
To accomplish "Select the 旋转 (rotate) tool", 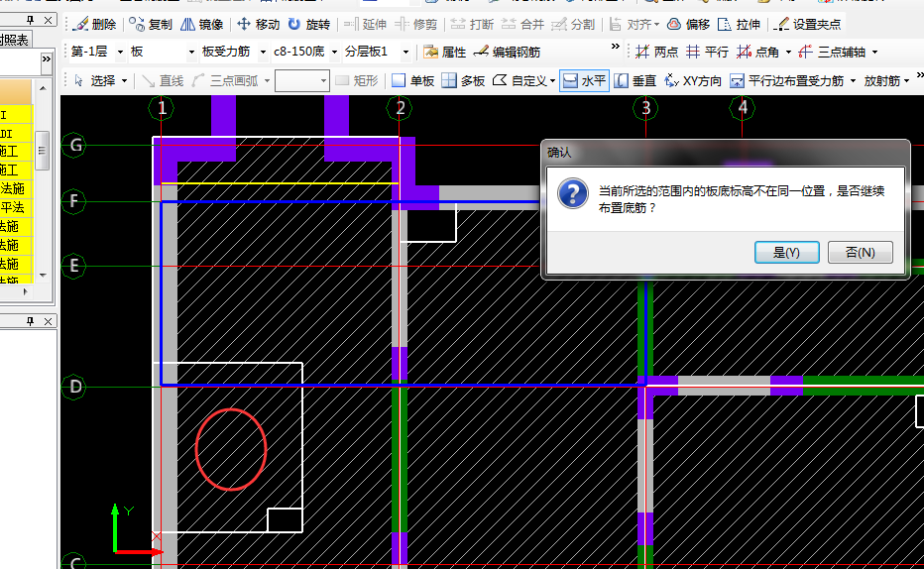I will coord(308,24).
